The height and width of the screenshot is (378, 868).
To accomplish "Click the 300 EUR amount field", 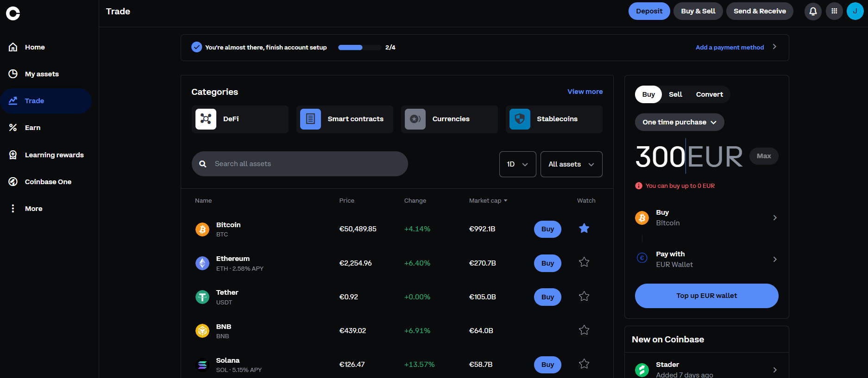I will tap(689, 156).
